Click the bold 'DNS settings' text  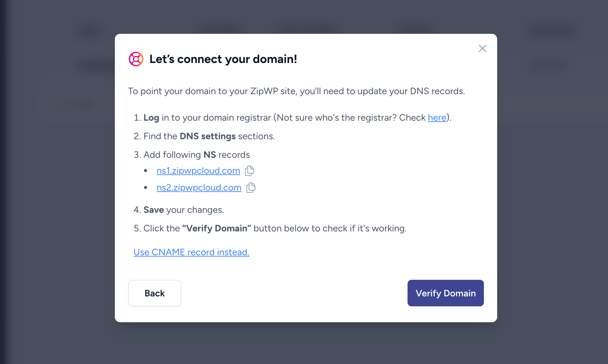click(x=207, y=136)
